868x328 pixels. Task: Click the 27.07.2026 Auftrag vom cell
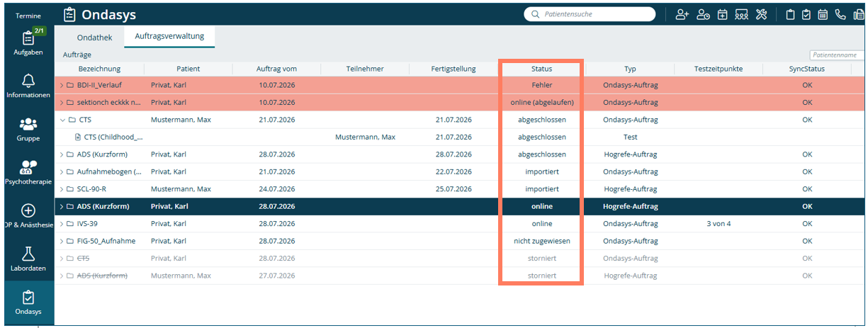[x=277, y=276]
